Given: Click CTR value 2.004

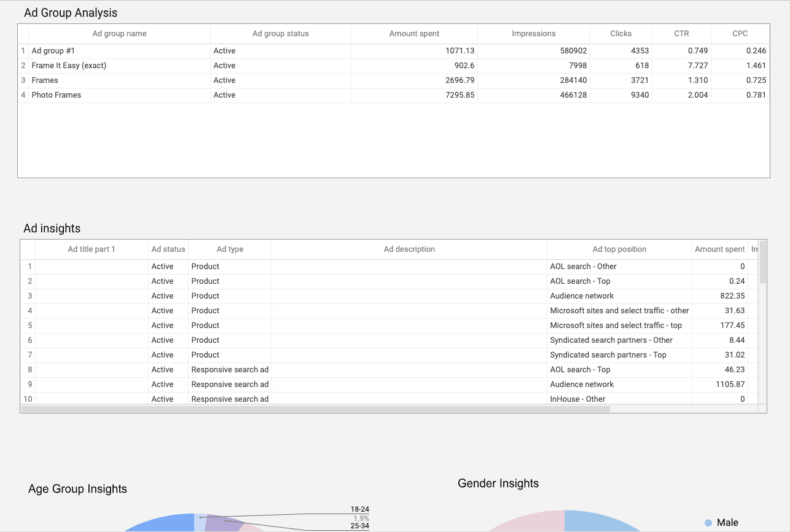Looking at the screenshot, I should point(698,95).
